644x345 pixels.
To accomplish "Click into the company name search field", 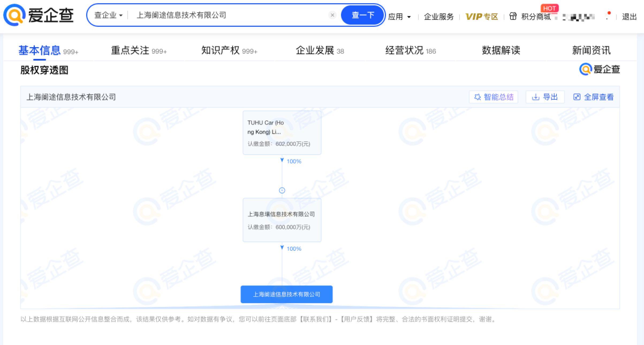I will 230,15.
